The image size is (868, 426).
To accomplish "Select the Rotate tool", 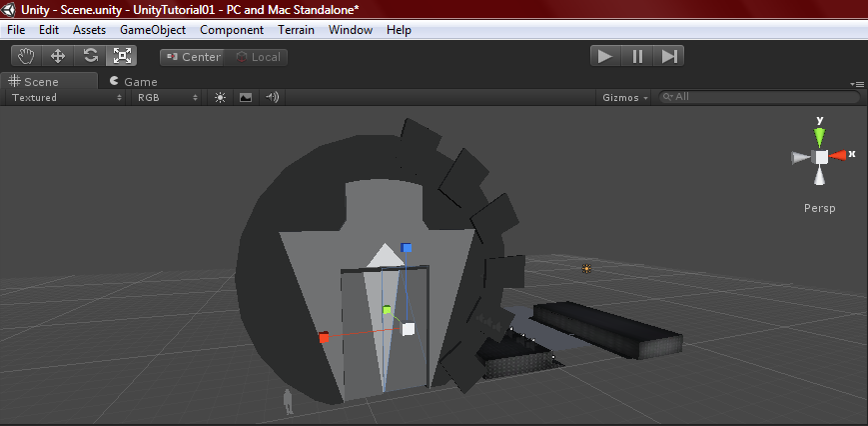I will pos(90,56).
